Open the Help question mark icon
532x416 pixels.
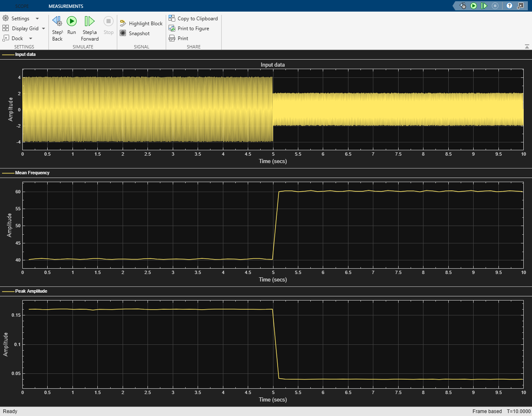pos(509,6)
